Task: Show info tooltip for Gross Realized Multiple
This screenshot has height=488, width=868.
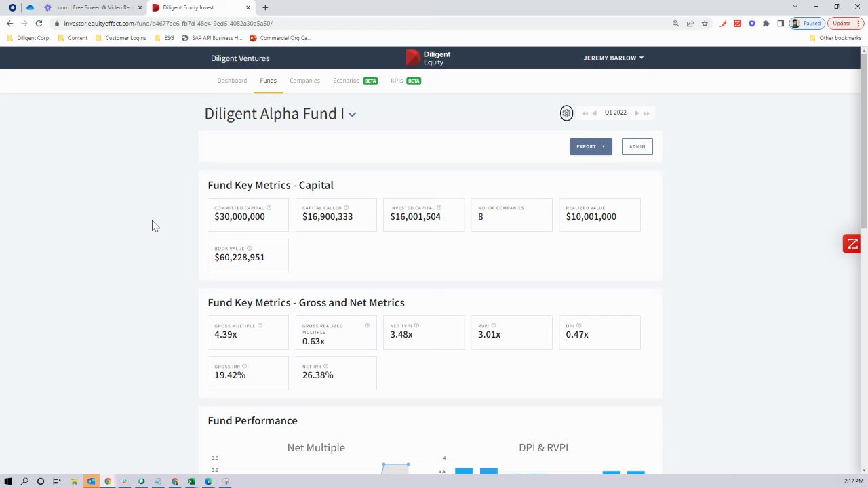Action: tap(367, 326)
